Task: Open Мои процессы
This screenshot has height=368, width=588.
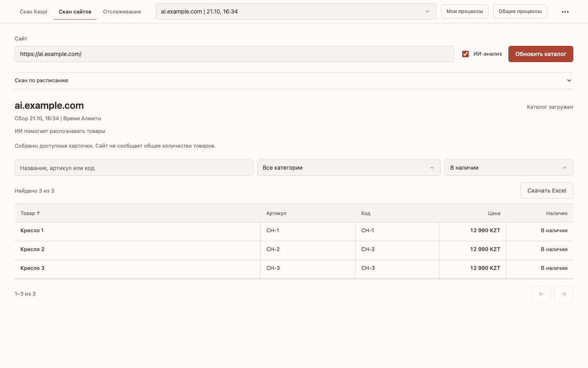Action: [x=465, y=11]
